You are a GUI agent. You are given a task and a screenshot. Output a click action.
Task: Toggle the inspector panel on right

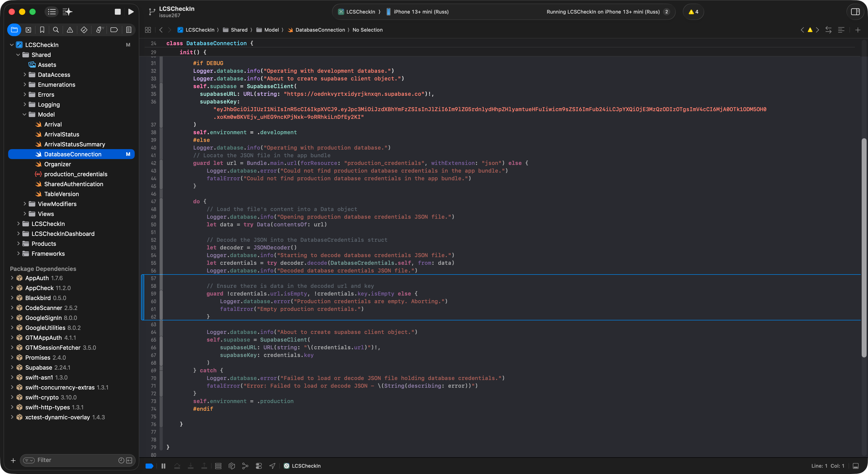(855, 12)
